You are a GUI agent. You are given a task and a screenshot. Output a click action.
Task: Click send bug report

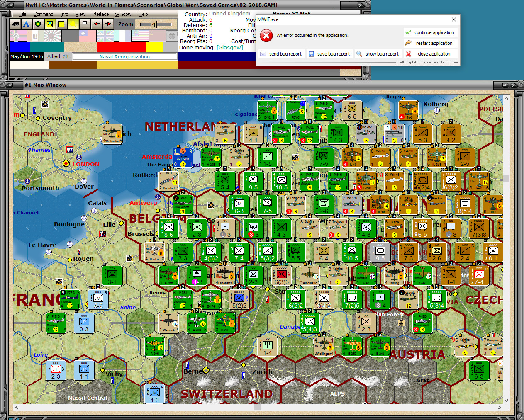click(x=281, y=54)
